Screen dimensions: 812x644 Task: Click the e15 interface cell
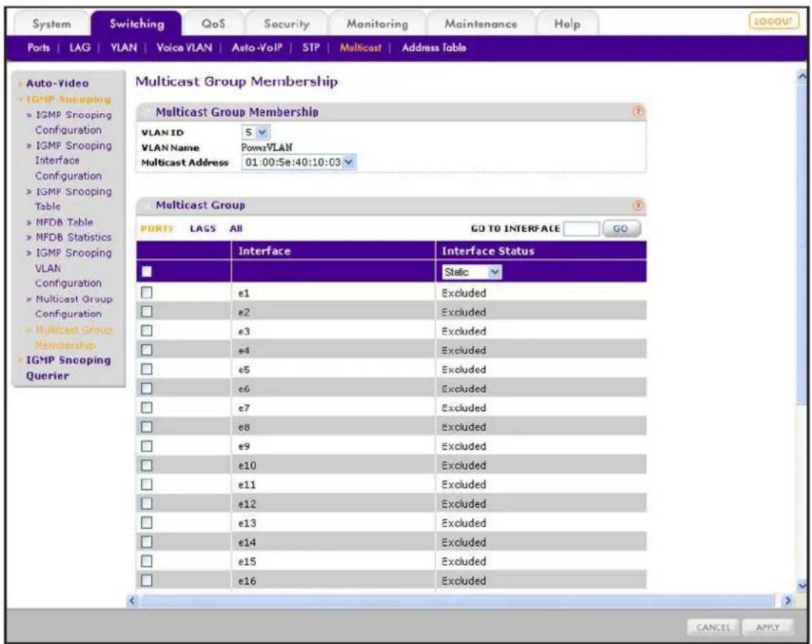click(333, 561)
